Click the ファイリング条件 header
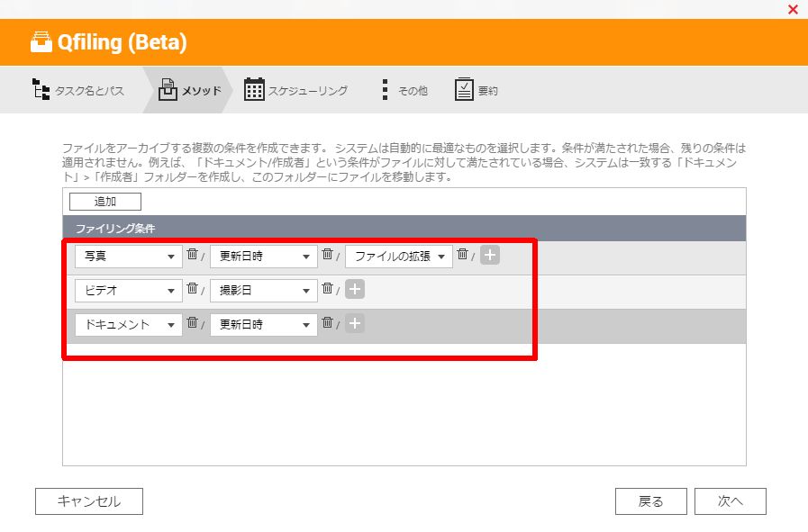 (404, 228)
